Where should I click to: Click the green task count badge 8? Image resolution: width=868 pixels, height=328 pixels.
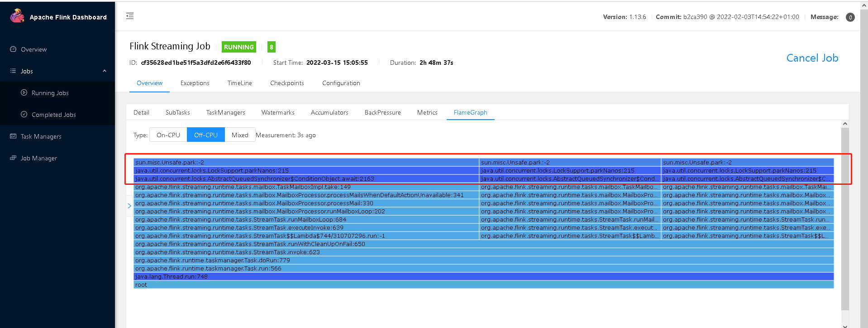tap(272, 47)
